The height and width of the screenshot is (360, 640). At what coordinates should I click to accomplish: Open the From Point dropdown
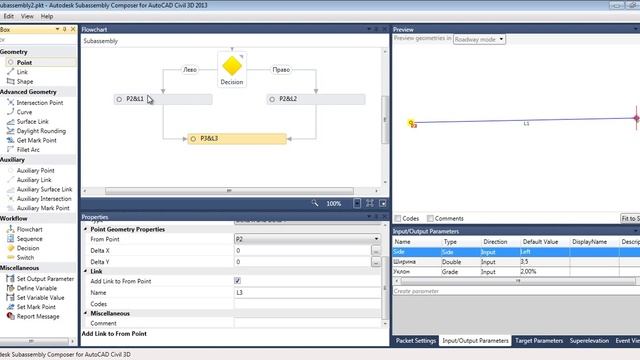pyautogui.click(x=307, y=239)
